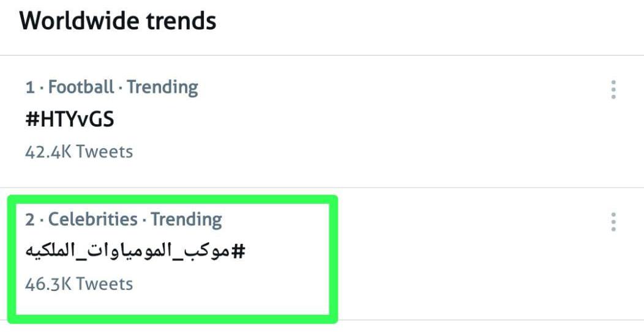Click rank number 2 of the second trend
This screenshot has height=332, width=644.
pyautogui.click(x=30, y=219)
